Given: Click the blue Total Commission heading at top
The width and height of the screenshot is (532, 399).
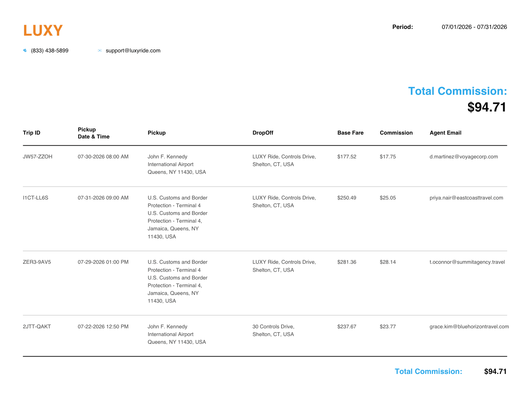Looking at the screenshot, I should coord(457,91).
